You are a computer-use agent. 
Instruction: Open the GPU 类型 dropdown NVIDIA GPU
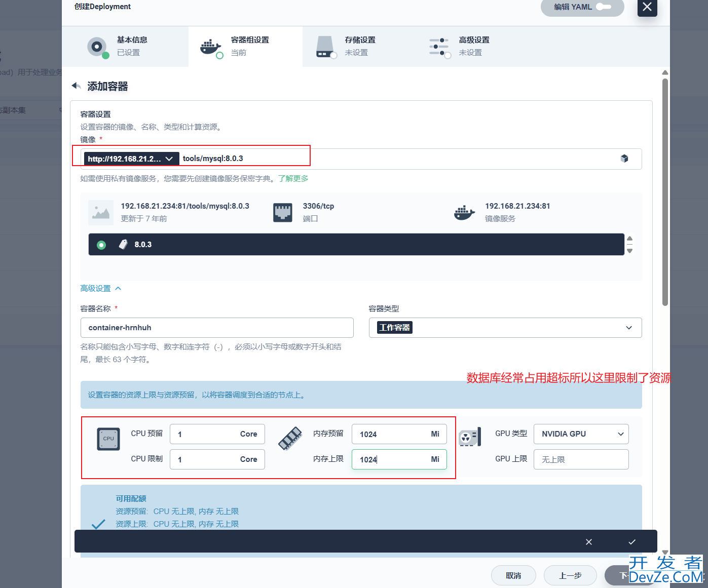click(x=581, y=434)
